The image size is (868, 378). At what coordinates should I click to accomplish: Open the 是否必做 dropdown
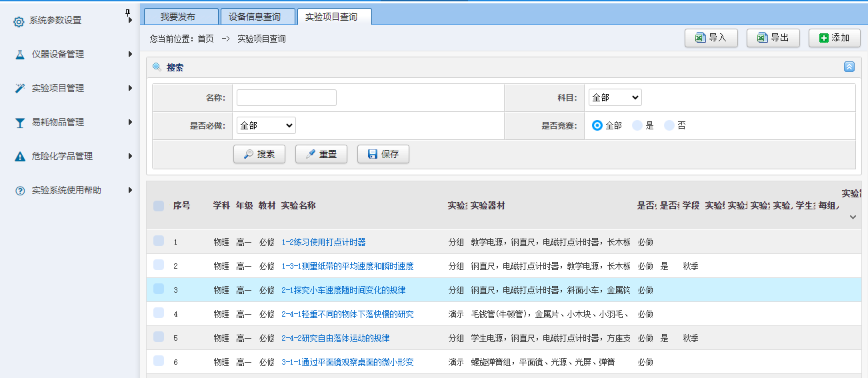[x=266, y=125]
